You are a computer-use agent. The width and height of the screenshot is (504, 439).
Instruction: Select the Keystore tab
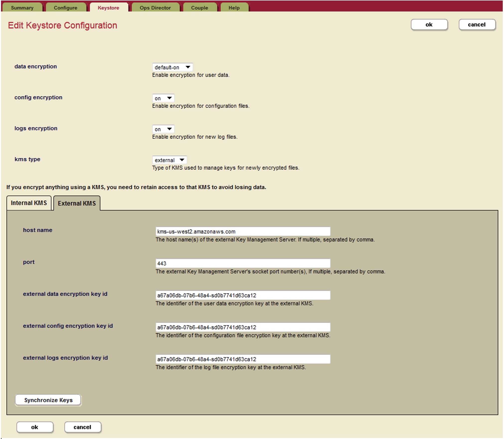click(108, 7)
